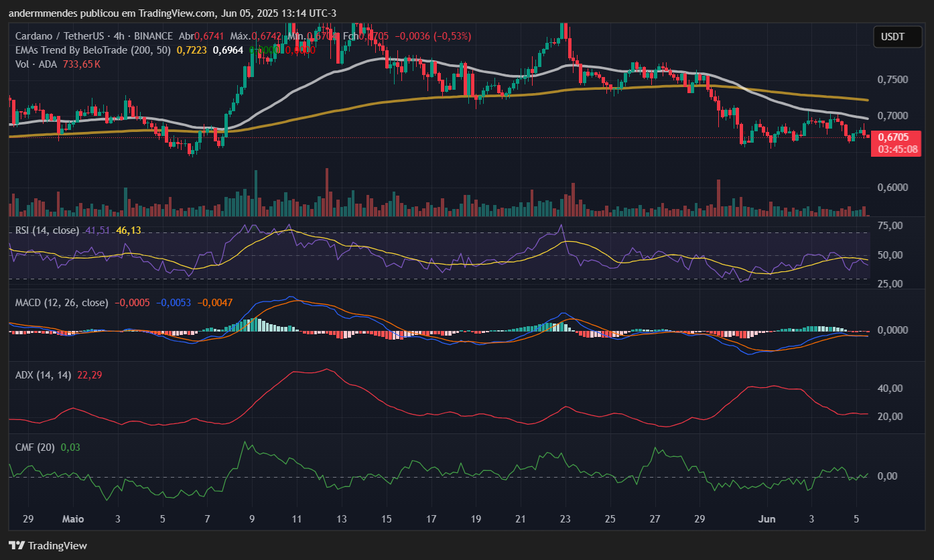Click the 23 date label on time axis
The image size is (934, 560).
[x=565, y=519]
